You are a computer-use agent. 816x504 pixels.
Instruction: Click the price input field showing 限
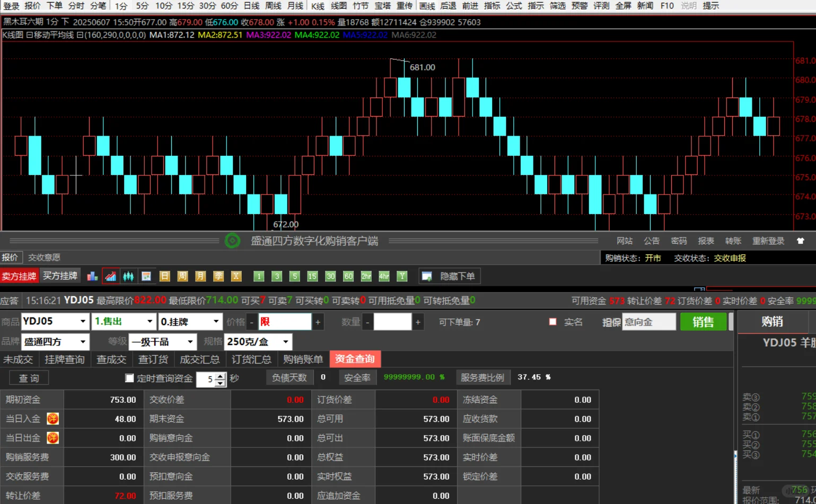point(285,322)
